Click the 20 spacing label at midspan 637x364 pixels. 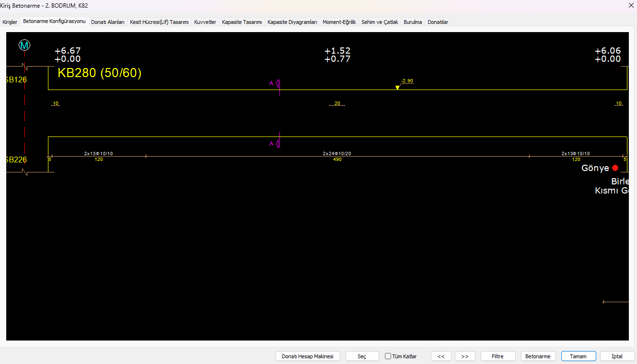(x=337, y=103)
